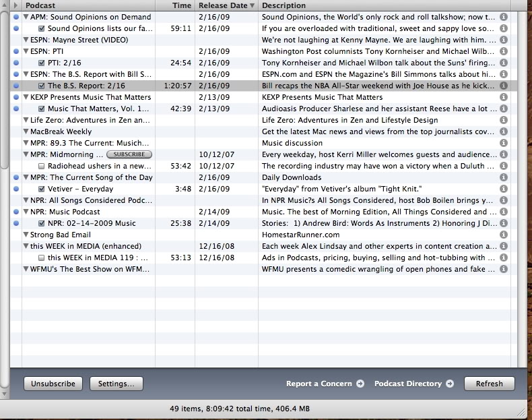Viewport: 532px width, 420px height.
Task: Collapse Strong Bad Email triangle
Action: 26,235
